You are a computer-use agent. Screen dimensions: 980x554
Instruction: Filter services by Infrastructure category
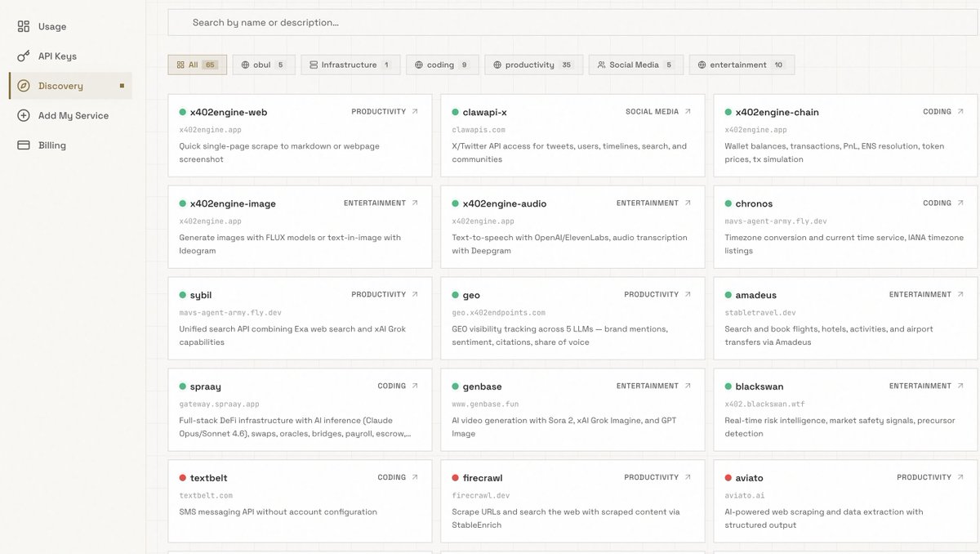[x=350, y=65]
